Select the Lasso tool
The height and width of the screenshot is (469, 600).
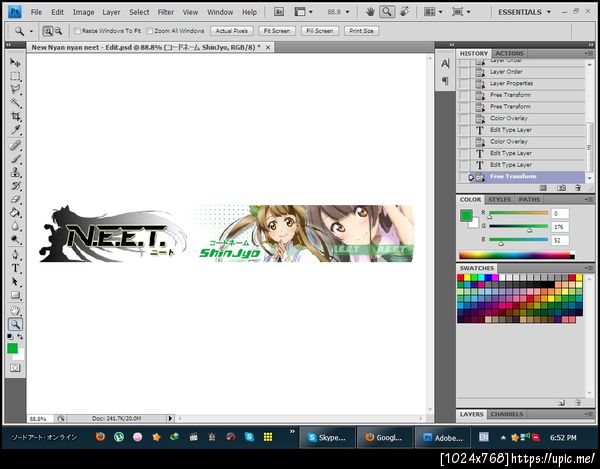click(15, 89)
